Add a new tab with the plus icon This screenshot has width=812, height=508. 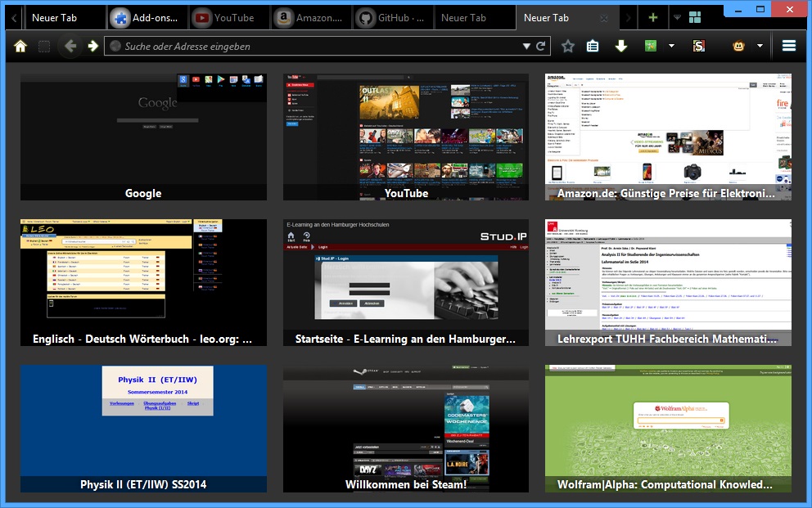point(653,18)
